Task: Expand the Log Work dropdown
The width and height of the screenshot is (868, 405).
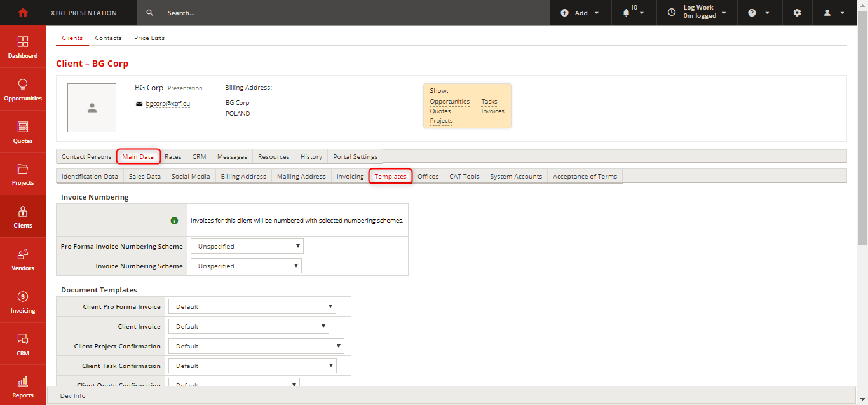Action: coord(724,13)
